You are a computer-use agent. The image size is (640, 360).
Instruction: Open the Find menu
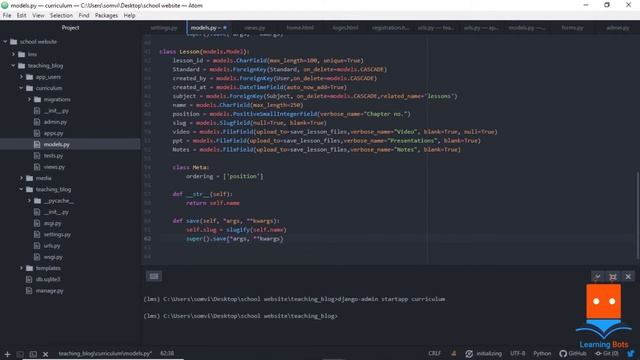coord(84,16)
